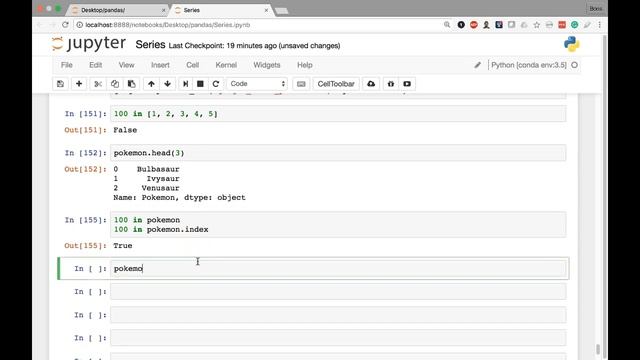Viewport: 640px width, 360px height.
Task: Click the browser address bar URL
Action: (x=167, y=25)
